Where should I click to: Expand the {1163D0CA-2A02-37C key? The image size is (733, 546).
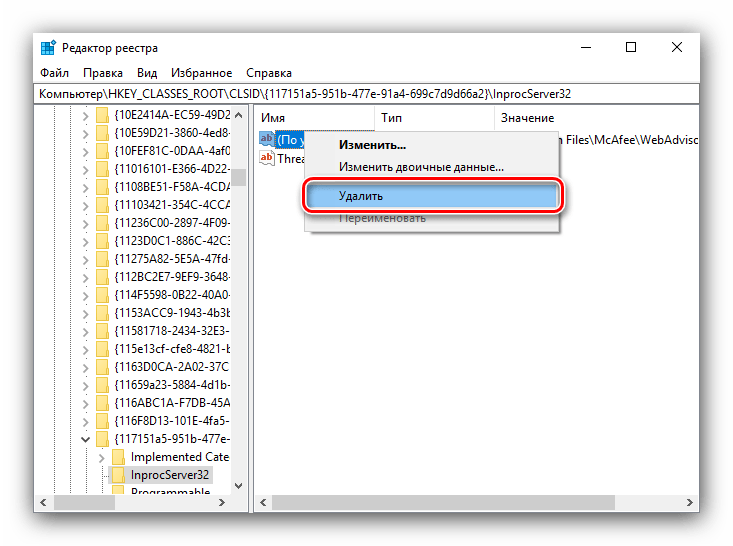coord(86,368)
